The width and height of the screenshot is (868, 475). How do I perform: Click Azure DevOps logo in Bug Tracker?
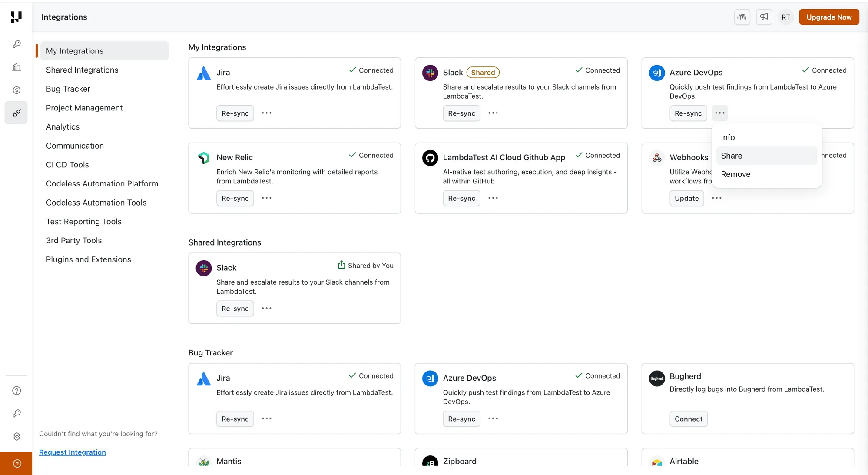click(430, 378)
